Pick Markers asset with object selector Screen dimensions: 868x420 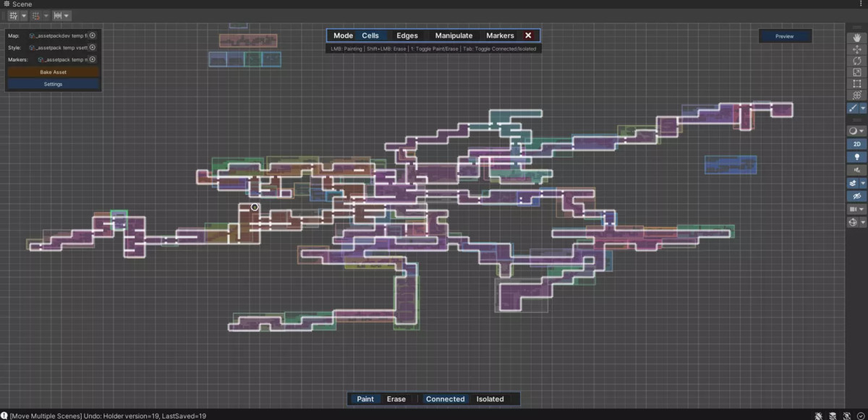click(93, 59)
